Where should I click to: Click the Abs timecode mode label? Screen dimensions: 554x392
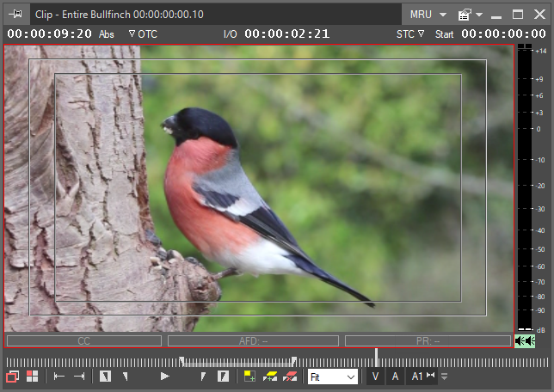[107, 34]
